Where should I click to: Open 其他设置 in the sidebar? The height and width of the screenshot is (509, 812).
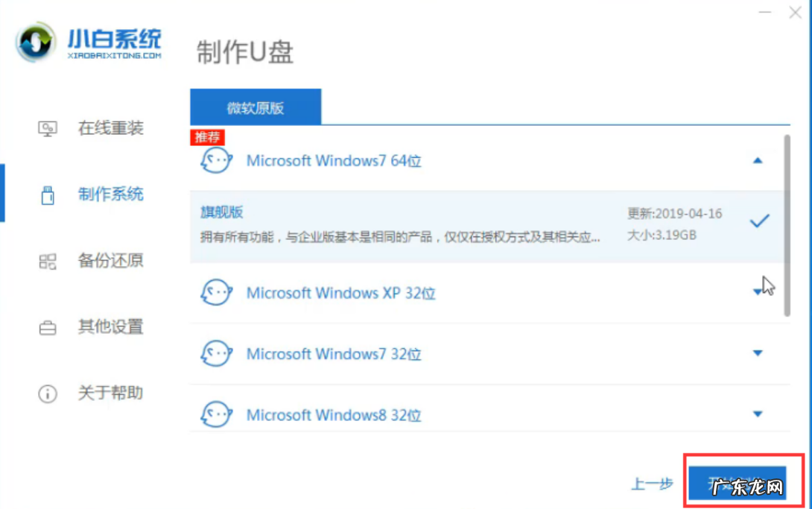[x=48, y=326]
